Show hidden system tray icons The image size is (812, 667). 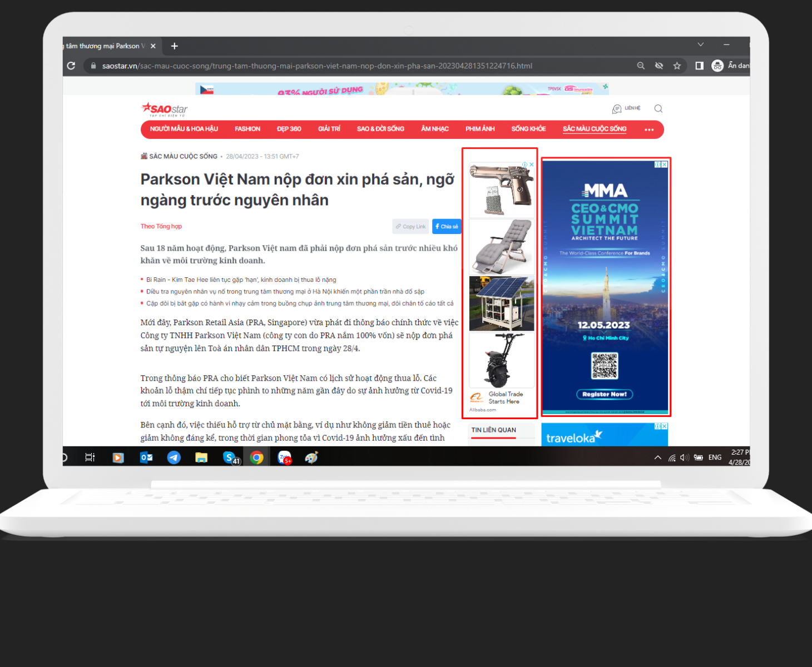(x=658, y=457)
